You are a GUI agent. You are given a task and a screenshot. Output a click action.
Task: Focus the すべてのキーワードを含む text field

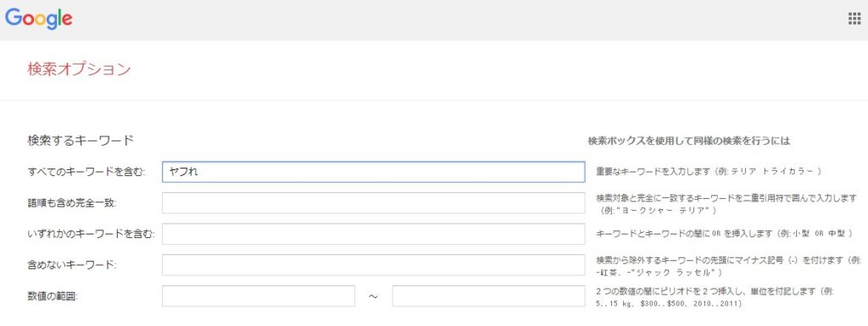tap(373, 172)
